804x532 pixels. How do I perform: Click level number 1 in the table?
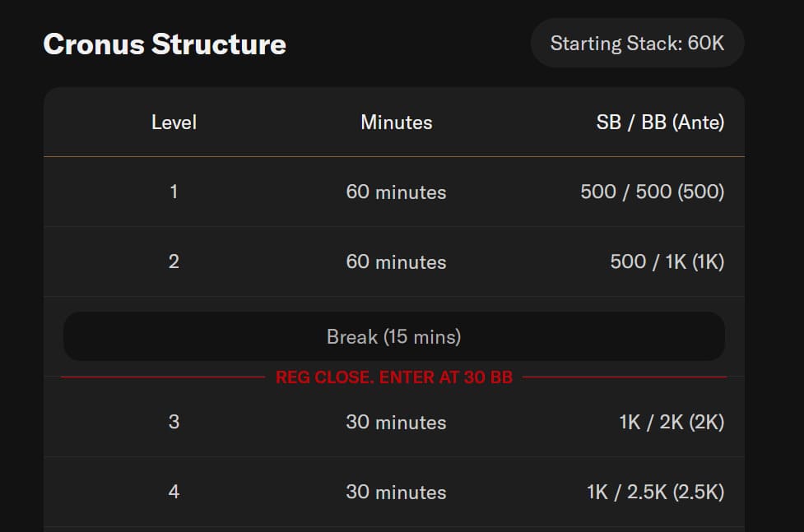click(174, 192)
